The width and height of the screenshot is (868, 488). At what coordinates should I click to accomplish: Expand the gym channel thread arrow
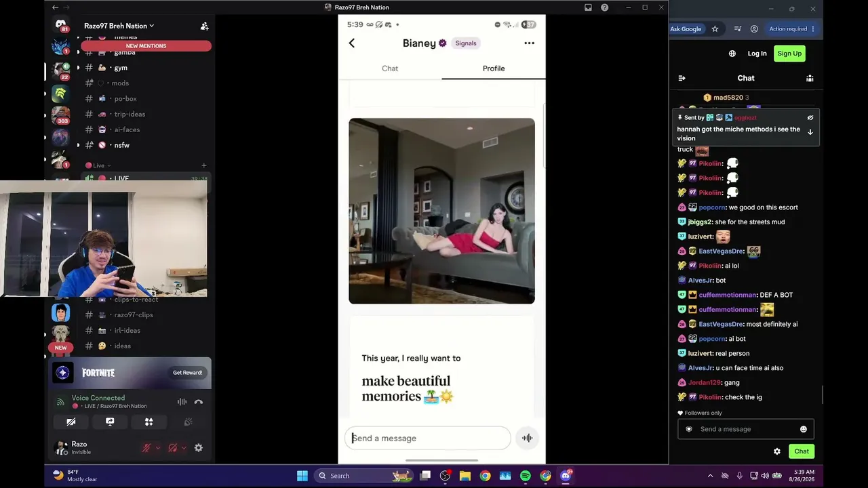click(78, 68)
